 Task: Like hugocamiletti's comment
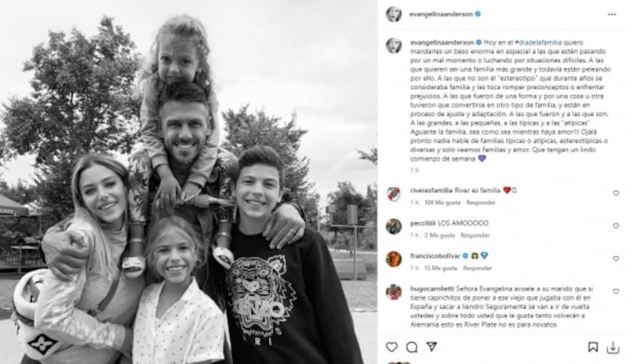616,292
